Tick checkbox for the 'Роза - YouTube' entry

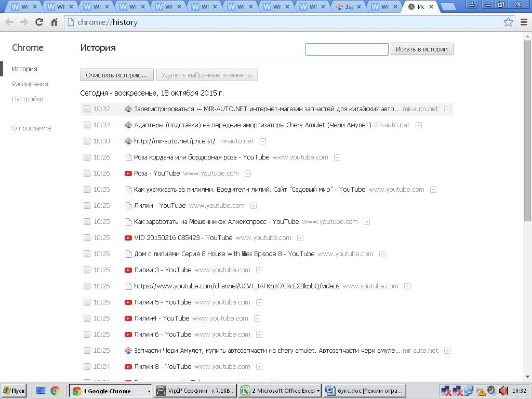87,174
